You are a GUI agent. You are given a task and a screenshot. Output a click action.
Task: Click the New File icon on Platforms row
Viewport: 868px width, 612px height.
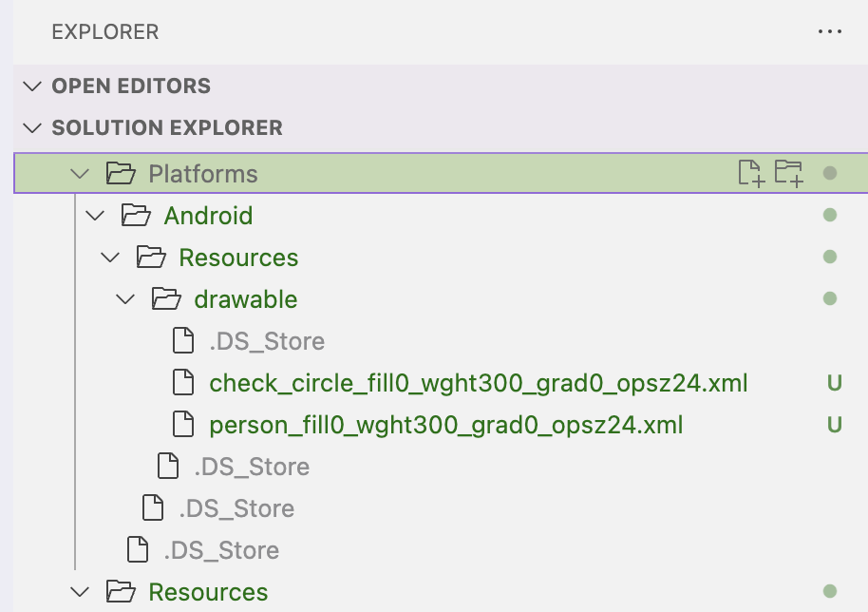[x=749, y=173]
